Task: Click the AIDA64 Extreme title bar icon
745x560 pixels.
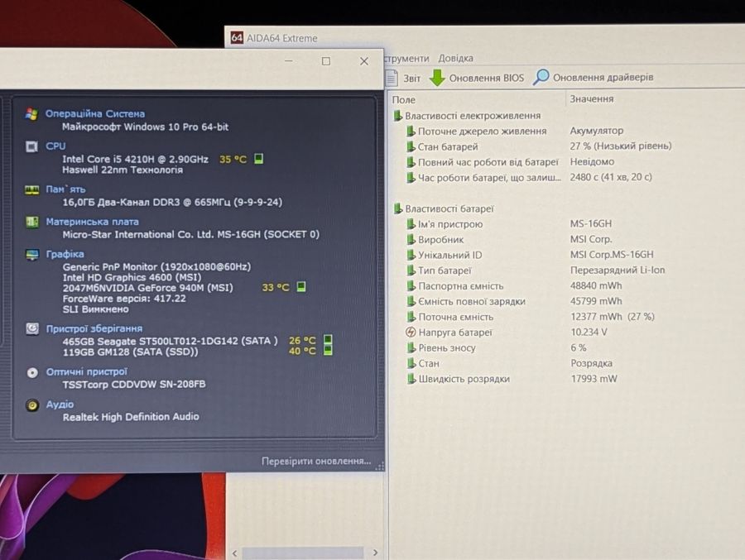Action: pos(237,37)
